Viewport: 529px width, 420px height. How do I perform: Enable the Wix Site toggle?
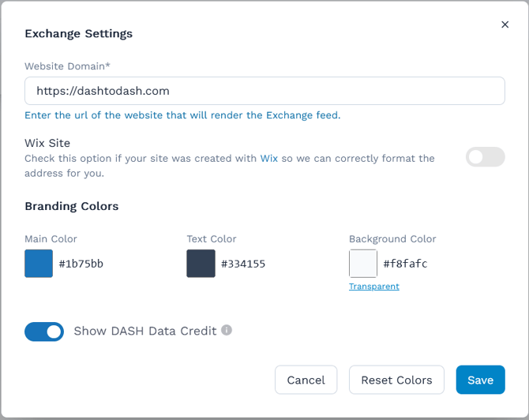485,156
